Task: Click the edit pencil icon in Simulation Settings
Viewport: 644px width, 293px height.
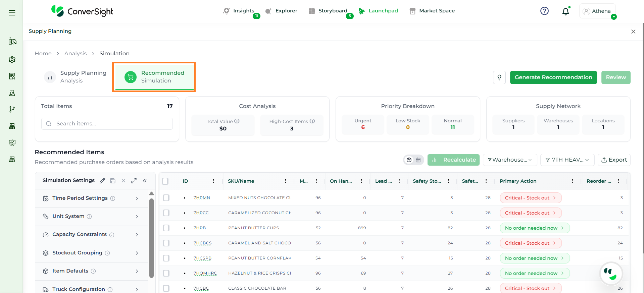Action: (x=102, y=181)
